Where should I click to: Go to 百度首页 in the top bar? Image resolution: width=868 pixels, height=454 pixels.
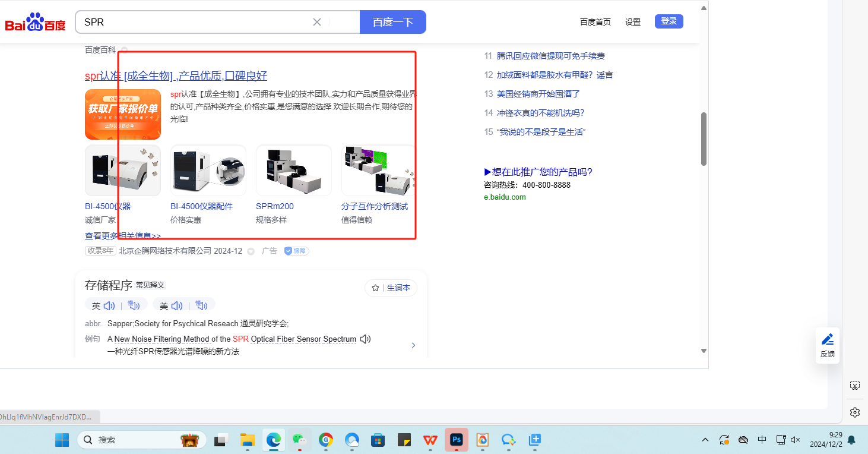595,22
